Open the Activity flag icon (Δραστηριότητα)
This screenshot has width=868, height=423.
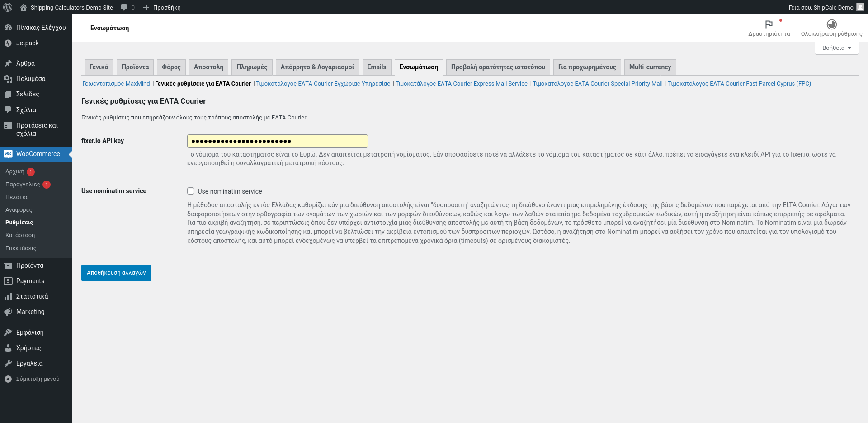pos(769,24)
